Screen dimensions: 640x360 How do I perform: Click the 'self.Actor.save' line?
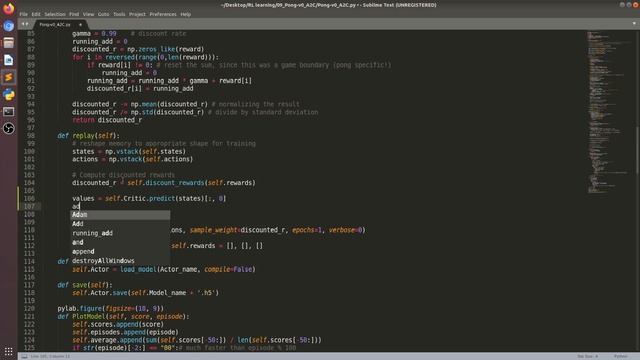145,293
